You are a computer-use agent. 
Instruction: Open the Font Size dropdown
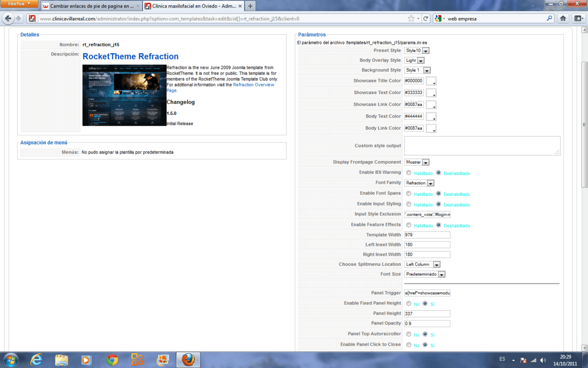click(424, 274)
